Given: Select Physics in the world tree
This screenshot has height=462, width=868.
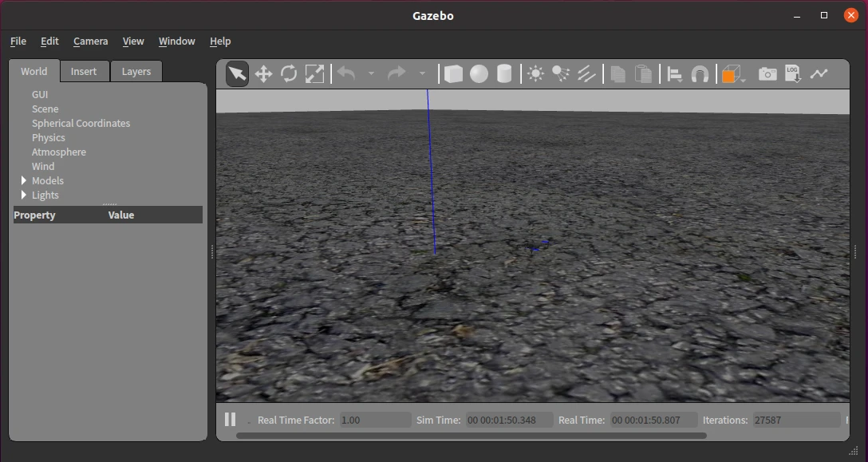Looking at the screenshot, I should (x=48, y=137).
